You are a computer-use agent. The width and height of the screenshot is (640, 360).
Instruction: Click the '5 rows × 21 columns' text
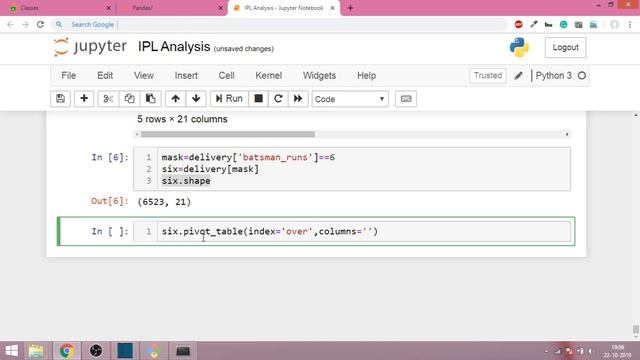click(x=182, y=119)
